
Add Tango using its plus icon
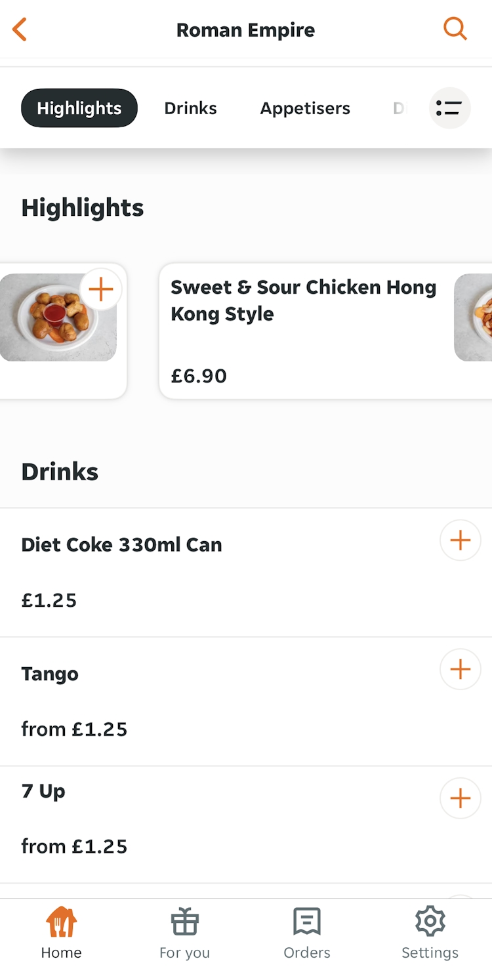click(460, 669)
